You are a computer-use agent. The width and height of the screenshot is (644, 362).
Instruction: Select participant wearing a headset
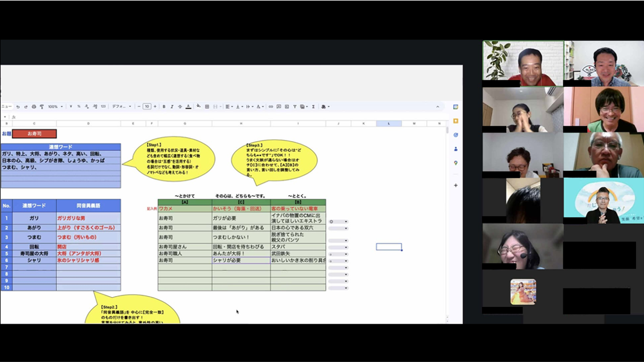click(x=523, y=247)
